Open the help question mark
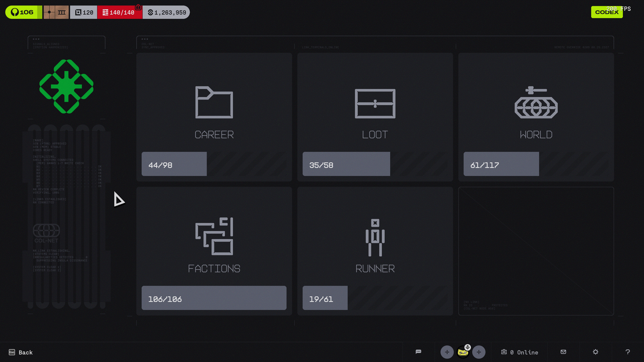The width and height of the screenshot is (644, 362). click(628, 352)
